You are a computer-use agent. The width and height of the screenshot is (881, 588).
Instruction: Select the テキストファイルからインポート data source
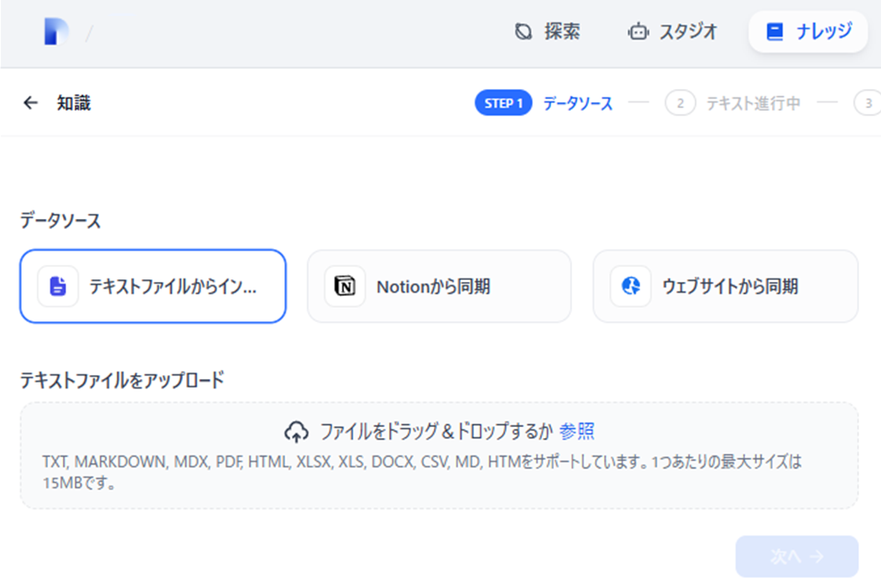coord(153,286)
